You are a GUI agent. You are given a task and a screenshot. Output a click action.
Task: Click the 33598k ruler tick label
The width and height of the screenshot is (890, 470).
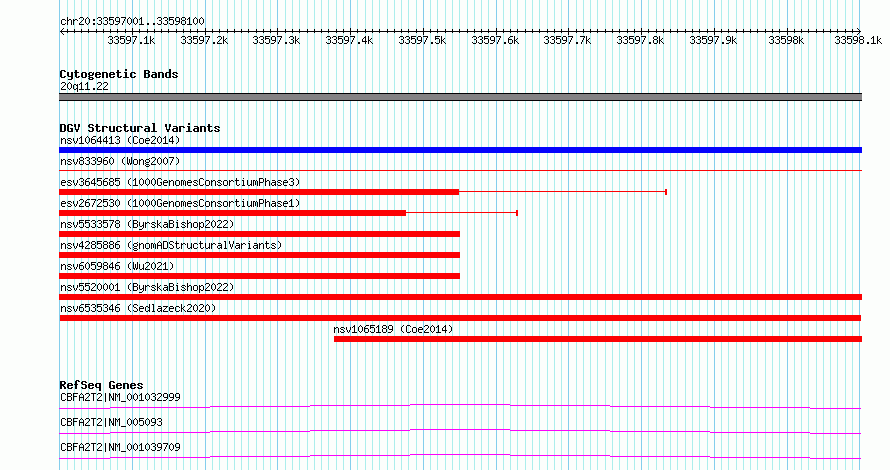pos(786,40)
